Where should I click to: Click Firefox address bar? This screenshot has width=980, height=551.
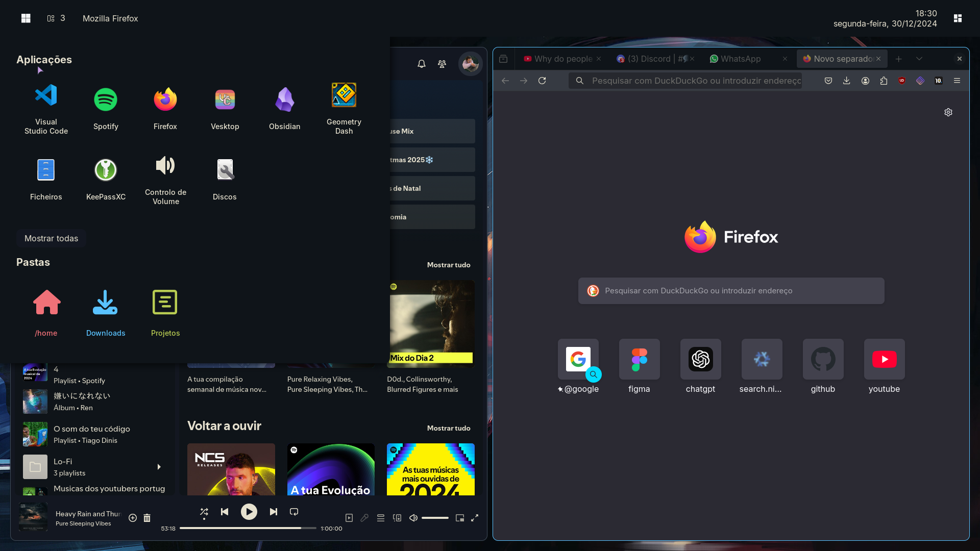[x=685, y=81]
